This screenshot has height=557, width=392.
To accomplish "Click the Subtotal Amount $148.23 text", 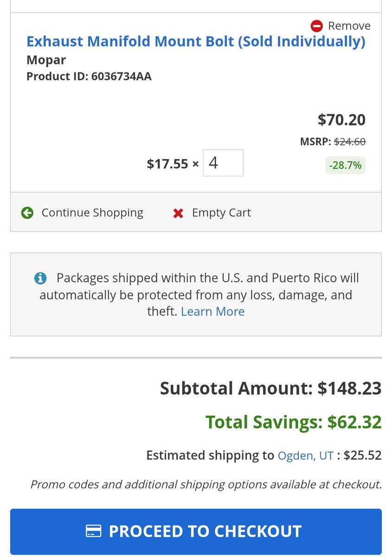I will point(270,388).
